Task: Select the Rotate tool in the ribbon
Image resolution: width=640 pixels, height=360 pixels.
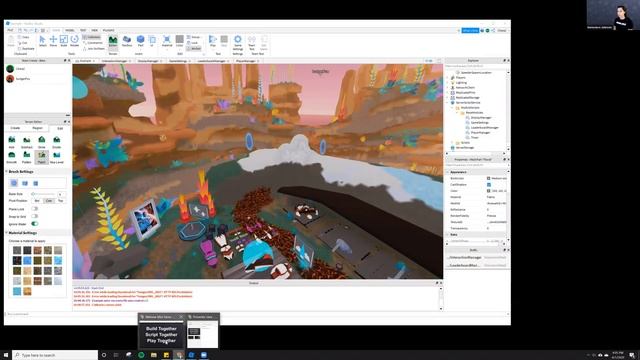Action: coord(74,41)
